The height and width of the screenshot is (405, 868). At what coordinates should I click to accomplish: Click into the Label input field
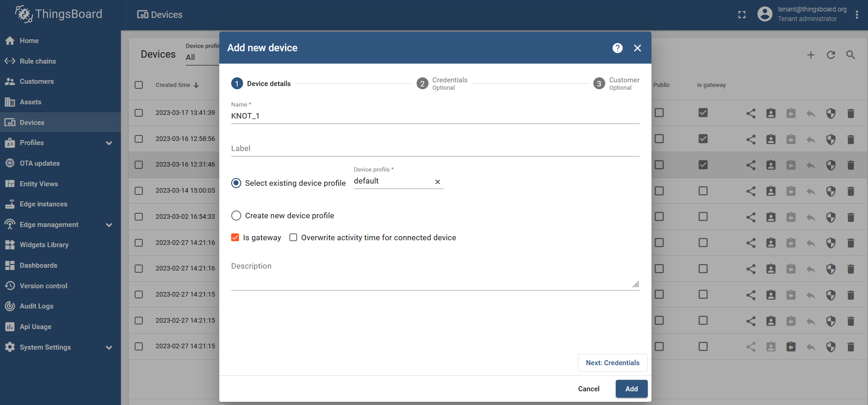(435, 148)
